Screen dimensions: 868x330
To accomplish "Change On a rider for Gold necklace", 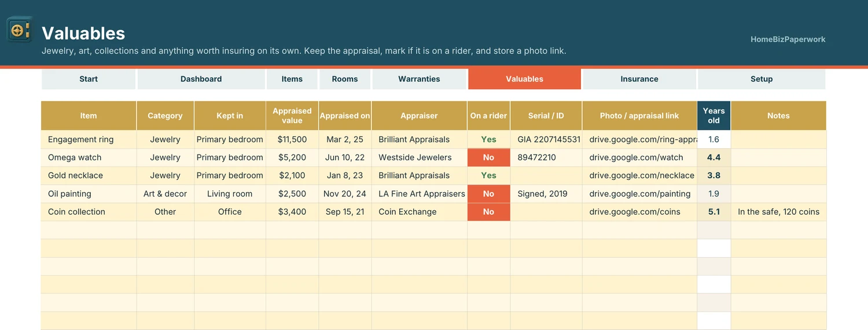I will click(488, 175).
